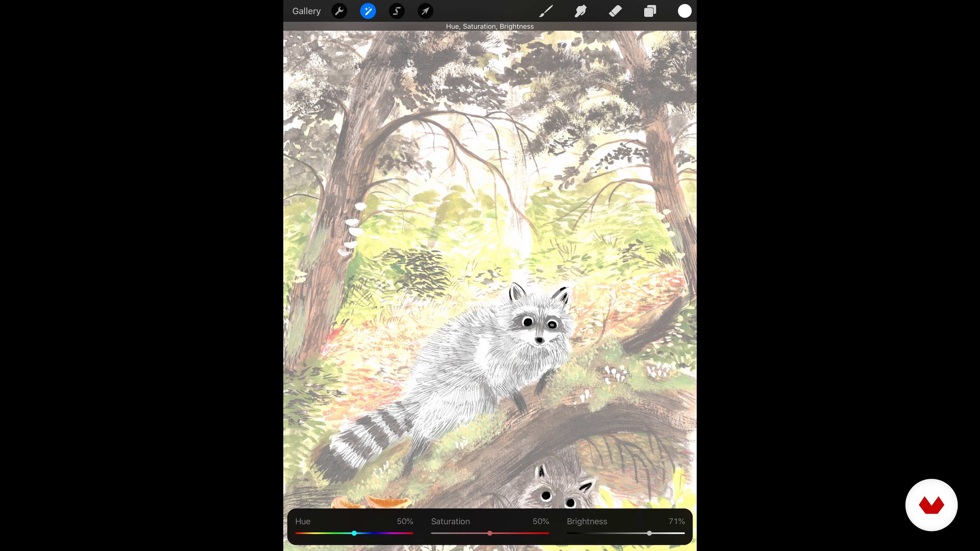
Task: Click the Hue, Saturation, Brightness title bar
Action: [x=490, y=26]
